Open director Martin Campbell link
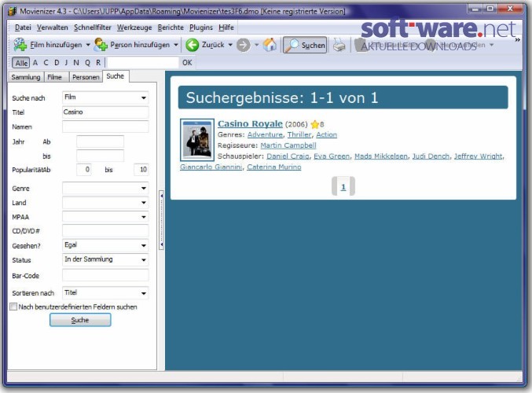Viewport: 532px width, 393px height. pos(288,145)
